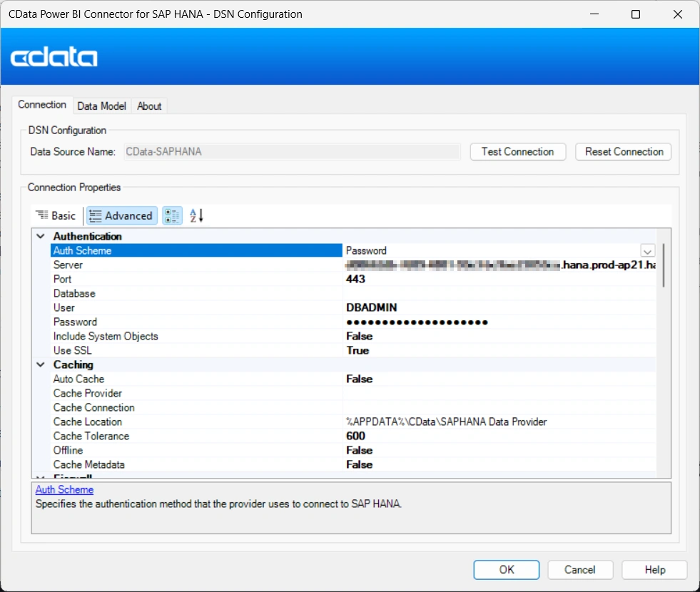Click Cache Metadata value False

360,465
